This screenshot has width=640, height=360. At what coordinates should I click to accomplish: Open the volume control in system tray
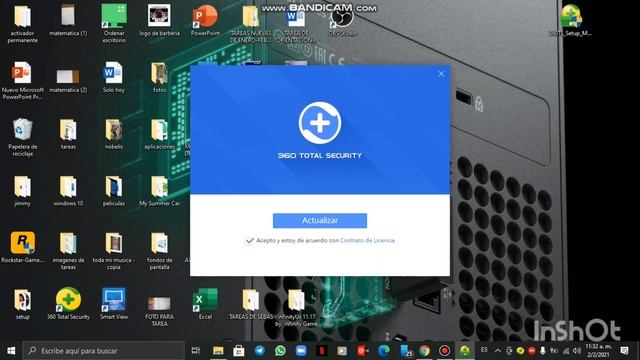(577, 351)
